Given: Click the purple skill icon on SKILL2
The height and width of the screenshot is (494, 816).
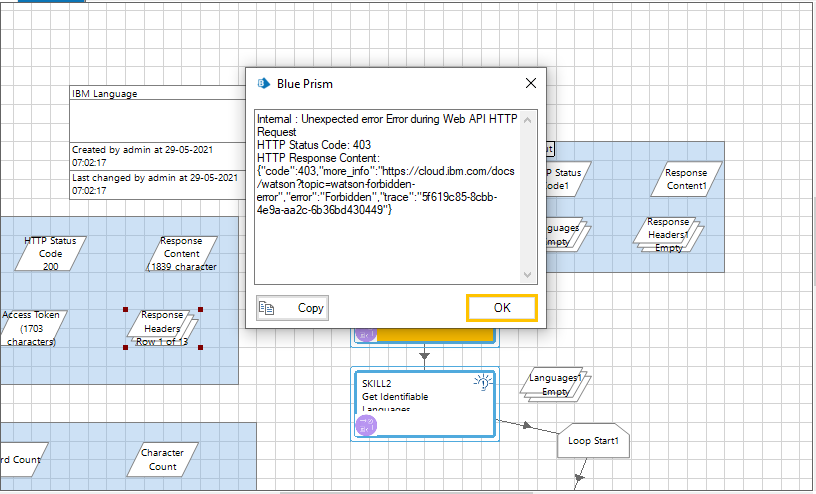Looking at the screenshot, I should tap(365, 425).
